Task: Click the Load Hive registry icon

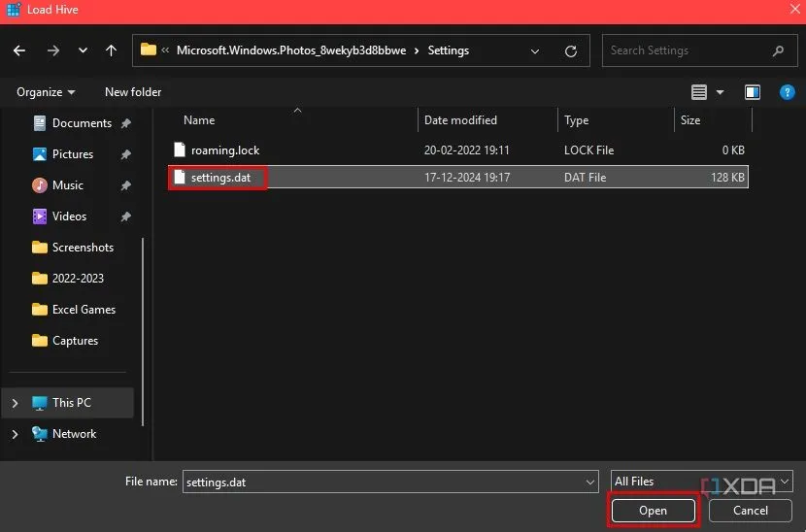Action: 14,10
